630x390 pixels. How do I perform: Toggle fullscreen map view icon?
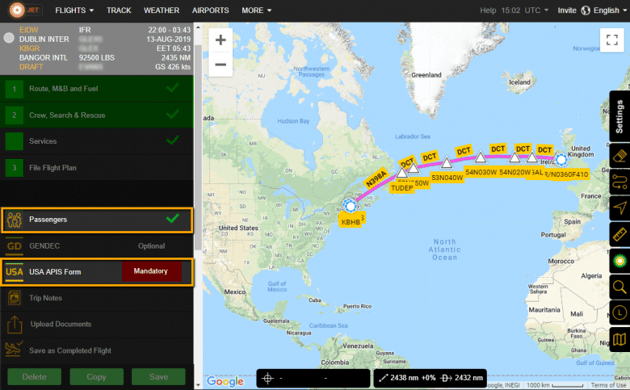(x=612, y=40)
